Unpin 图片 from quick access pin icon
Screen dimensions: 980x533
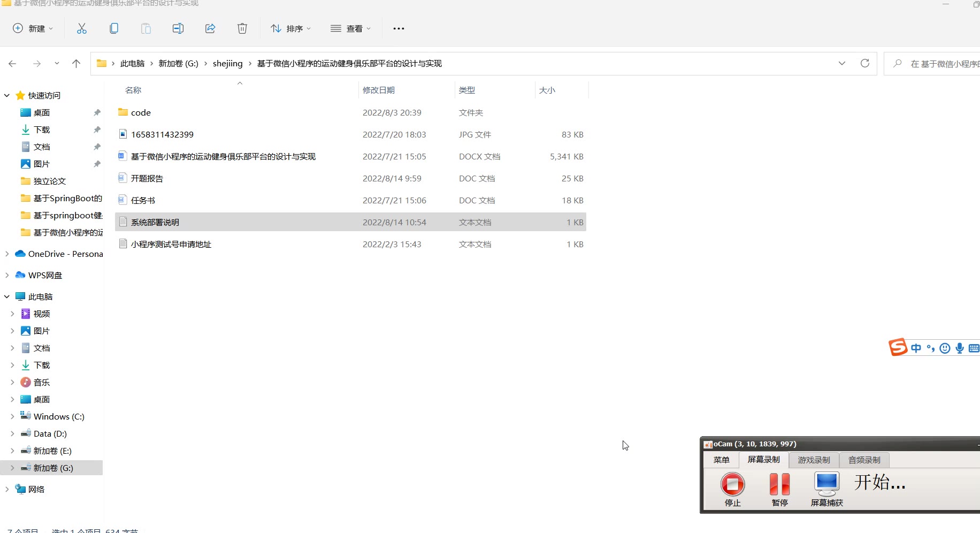point(97,164)
